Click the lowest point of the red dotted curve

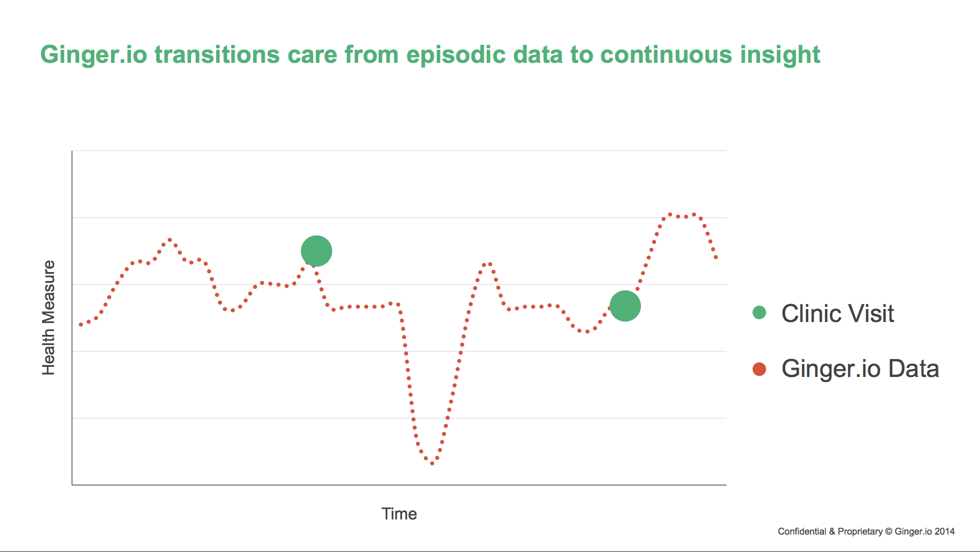[x=432, y=463]
